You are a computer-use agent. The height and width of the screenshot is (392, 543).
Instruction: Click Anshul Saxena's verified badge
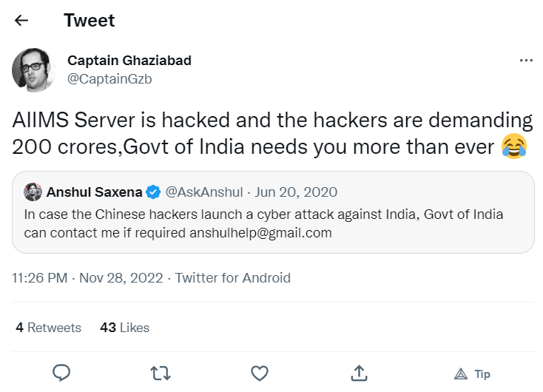point(153,192)
